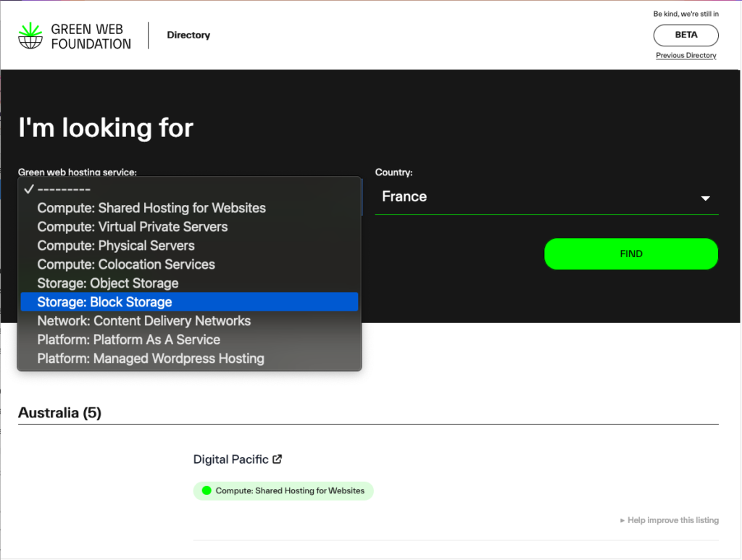This screenshot has height=560, width=742.
Task: Pick Platform: Platform As A Service
Action: (x=129, y=340)
